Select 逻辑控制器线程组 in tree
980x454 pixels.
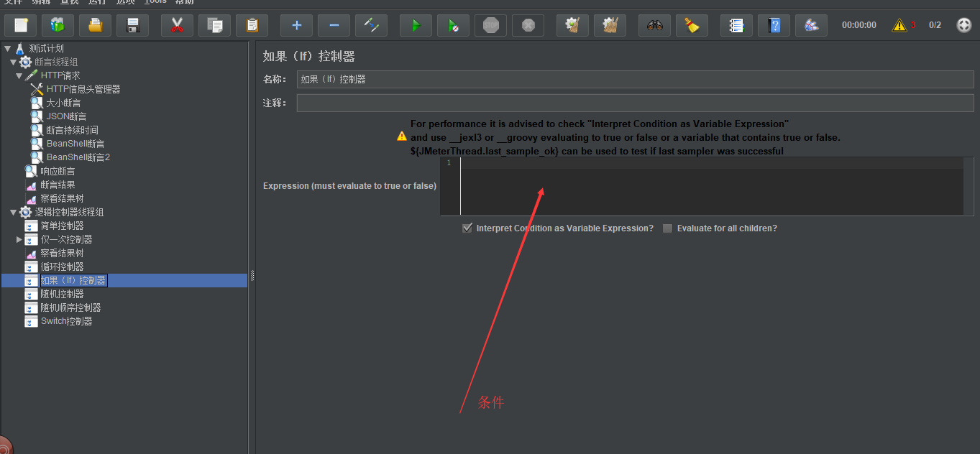pos(69,212)
